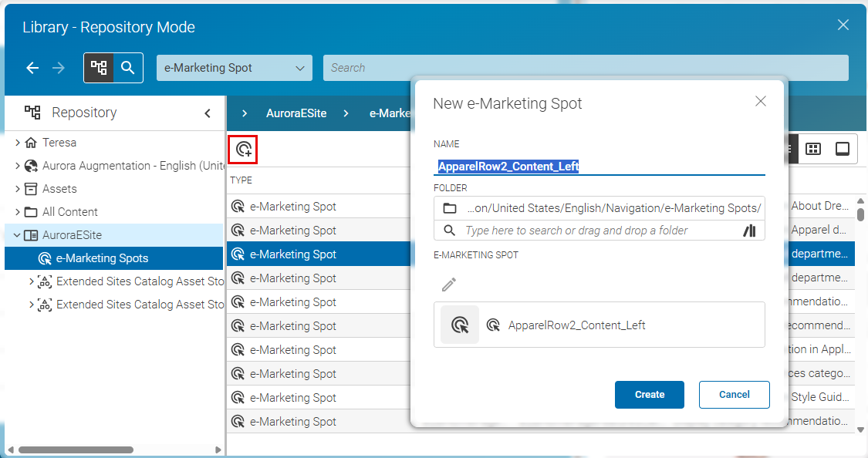Click the back navigation arrow

(32, 68)
